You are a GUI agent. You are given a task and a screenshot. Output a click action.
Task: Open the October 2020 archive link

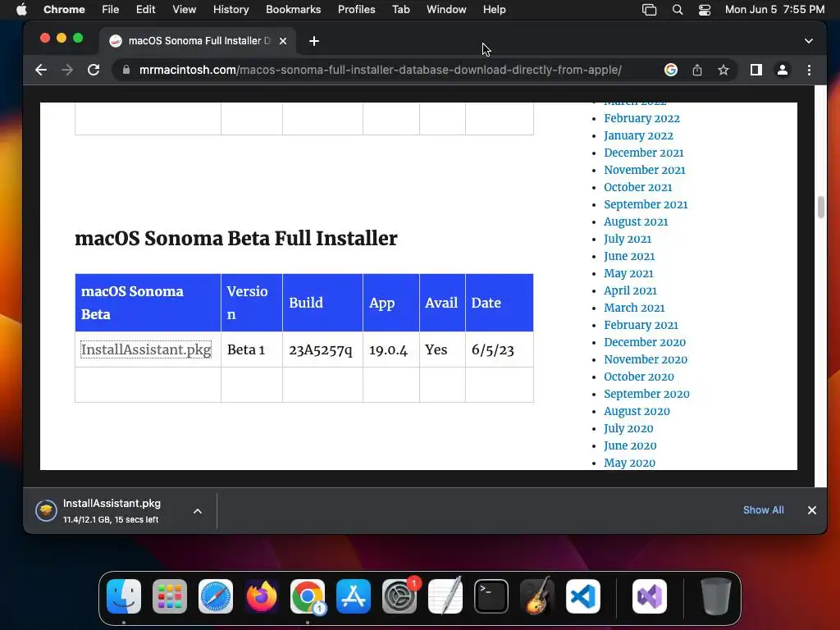pyautogui.click(x=638, y=377)
